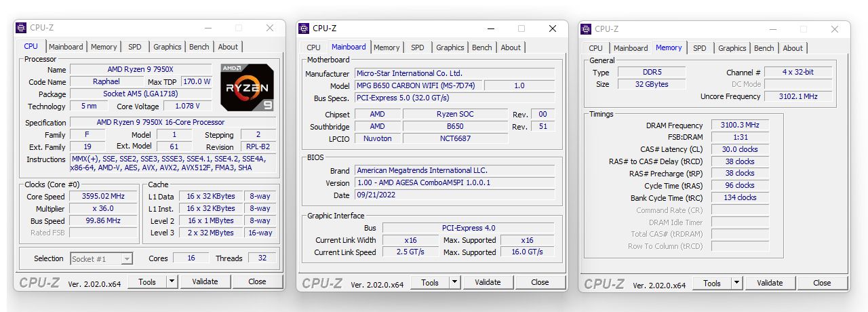Click the Multiplier value x 36.0

coord(102,209)
